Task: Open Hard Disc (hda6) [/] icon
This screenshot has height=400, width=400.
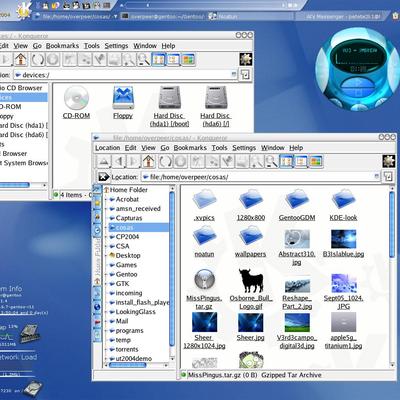Action: [216, 107]
